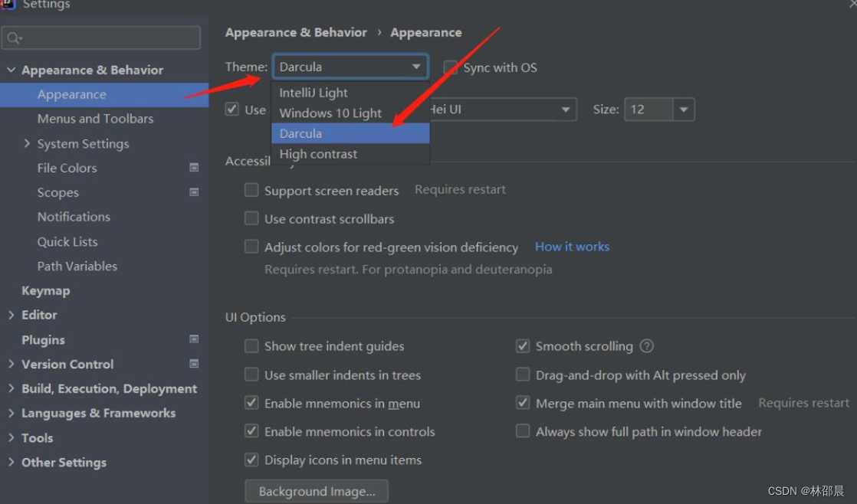Click the search magnifier icon in settings
The height and width of the screenshot is (504, 857).
(x=14, y=38)
